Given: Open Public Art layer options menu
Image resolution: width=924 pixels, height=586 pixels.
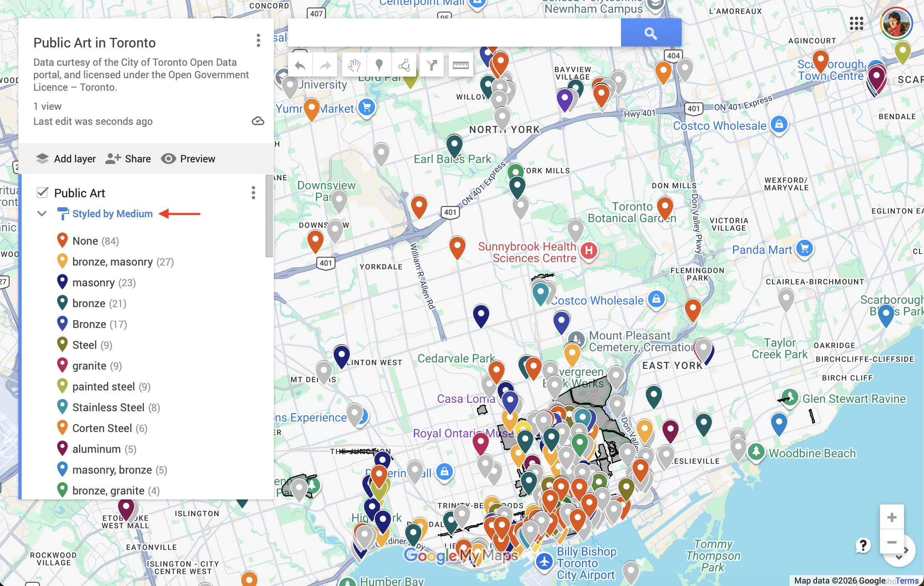Looking at the screenshot, I should (253, 193).
